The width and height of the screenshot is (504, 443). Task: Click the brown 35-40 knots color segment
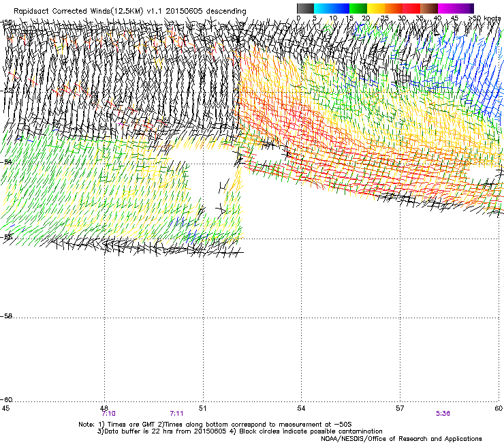429,8
